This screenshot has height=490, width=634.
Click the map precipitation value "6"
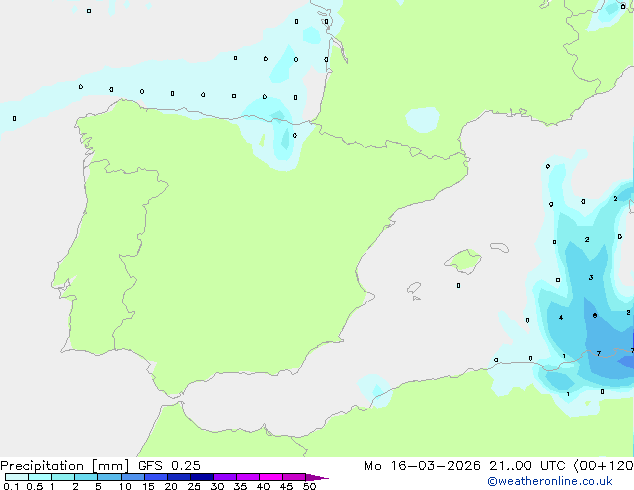click(x=595, y=315)
